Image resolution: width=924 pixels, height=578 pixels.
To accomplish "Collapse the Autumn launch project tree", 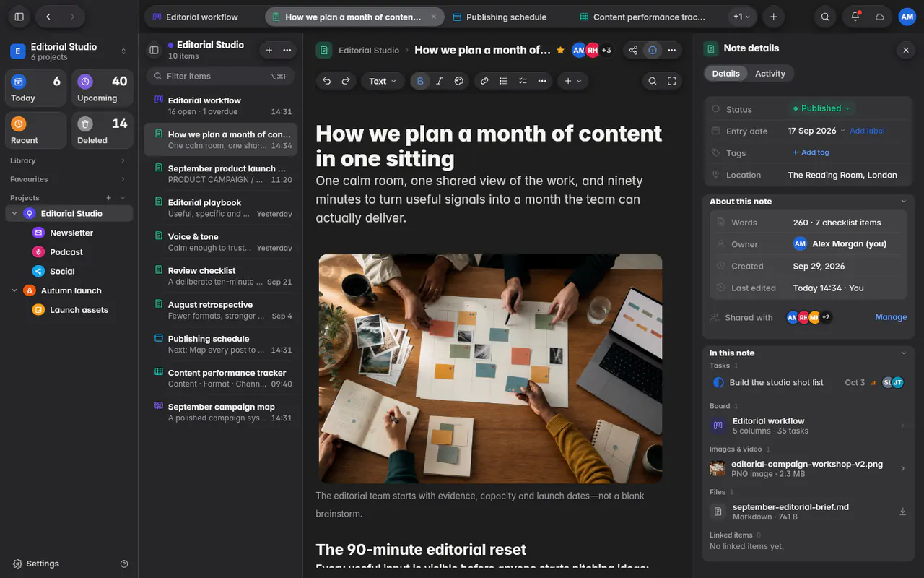I will (x=14, y=290).
